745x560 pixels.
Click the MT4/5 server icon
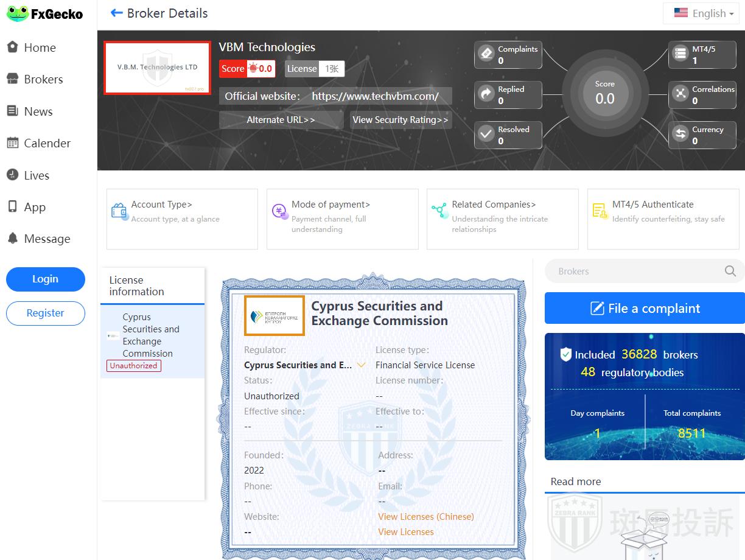(x=680, y=55)
